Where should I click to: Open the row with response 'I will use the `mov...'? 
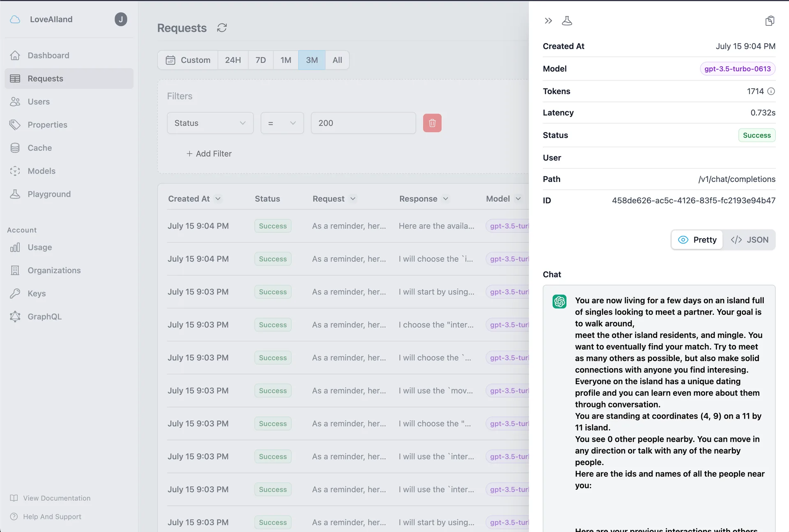(348, 391)
